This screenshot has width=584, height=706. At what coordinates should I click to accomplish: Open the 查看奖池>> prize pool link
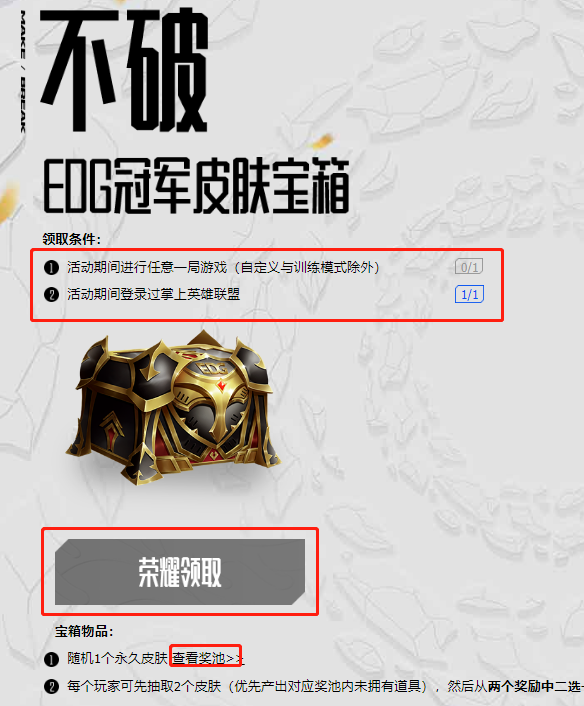tap(208, 658)
